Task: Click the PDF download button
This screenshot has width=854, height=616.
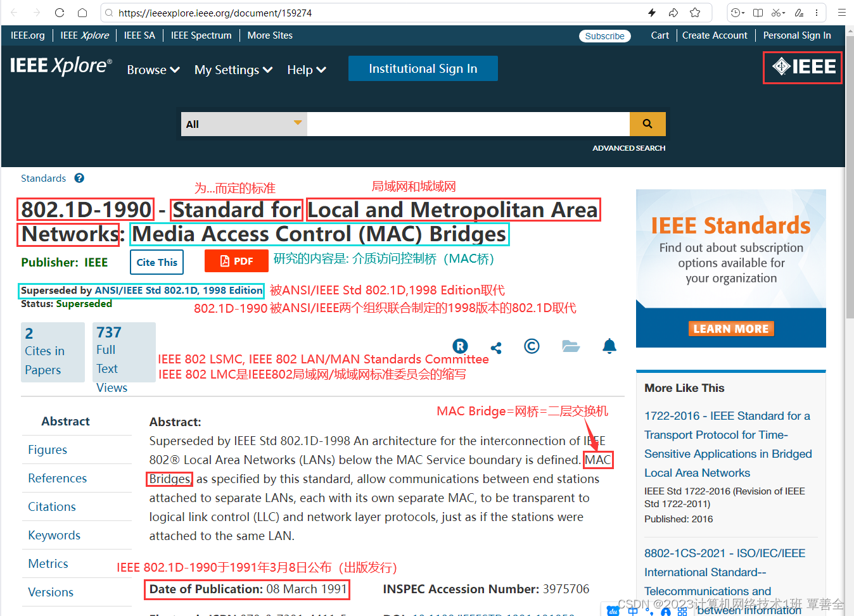Action: point(236,261)
